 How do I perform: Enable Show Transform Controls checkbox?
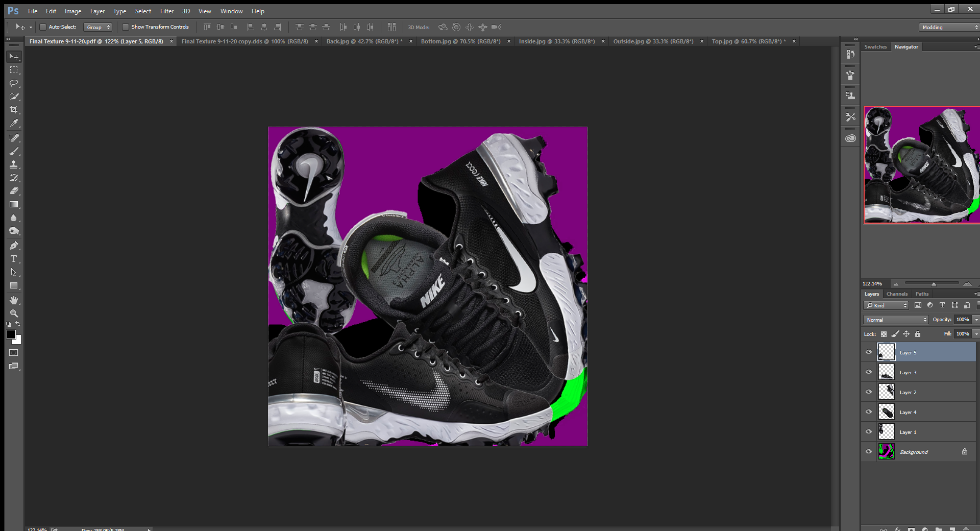126,27
